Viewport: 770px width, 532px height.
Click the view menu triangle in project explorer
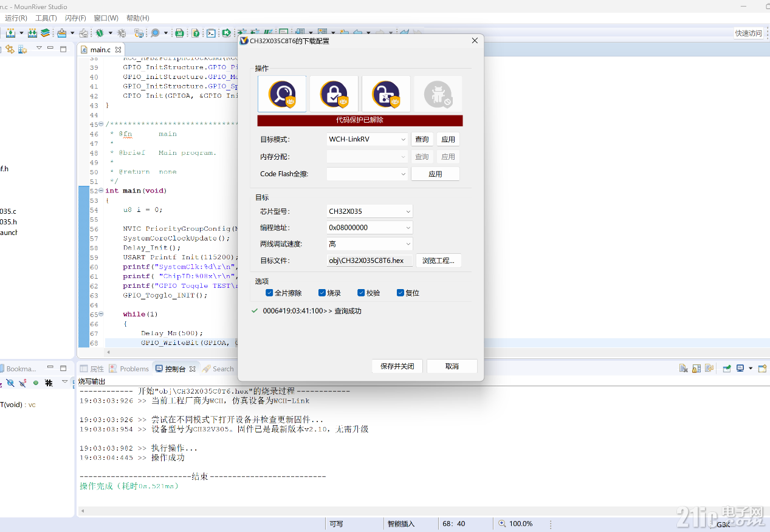click(x=39, y=48)
